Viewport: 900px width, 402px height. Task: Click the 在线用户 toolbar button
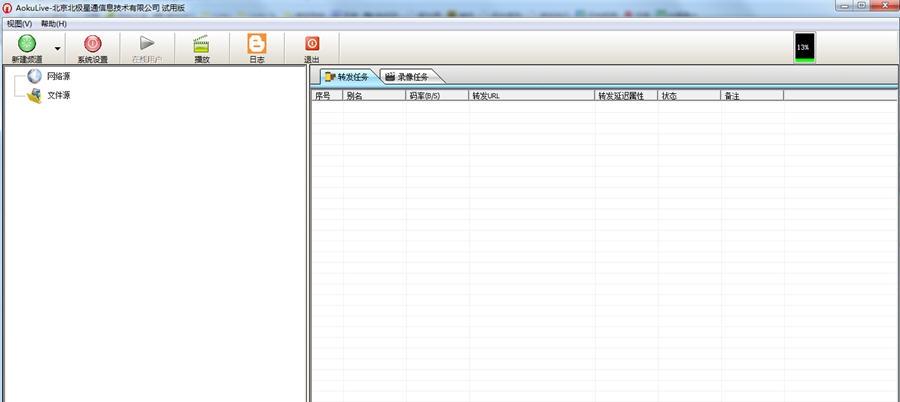(147, 48)
